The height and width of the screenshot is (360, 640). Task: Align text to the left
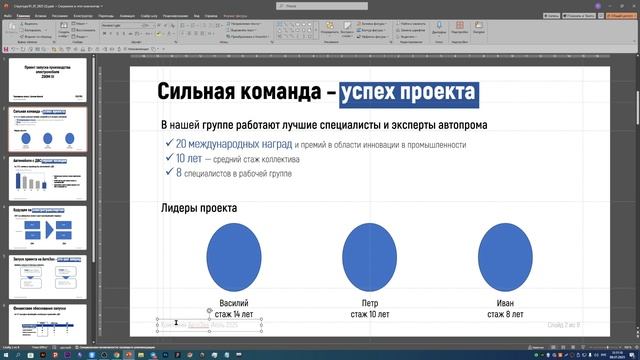182,33
